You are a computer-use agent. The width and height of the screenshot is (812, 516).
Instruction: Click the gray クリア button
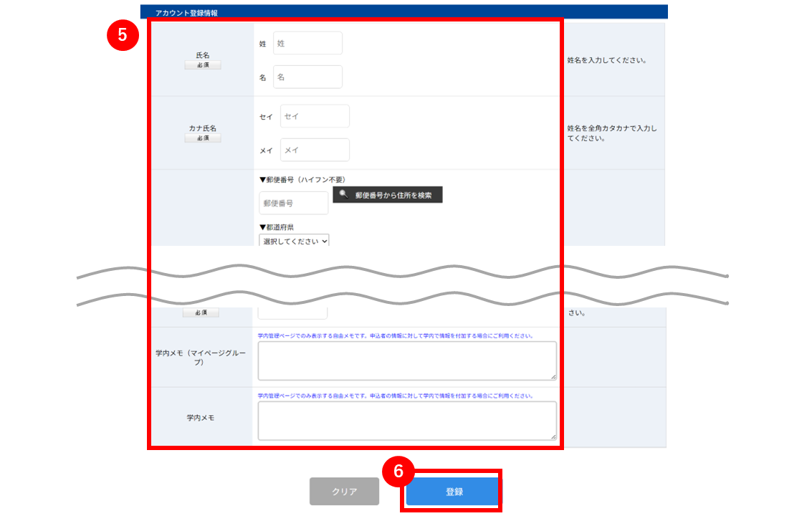coord(345,491)
